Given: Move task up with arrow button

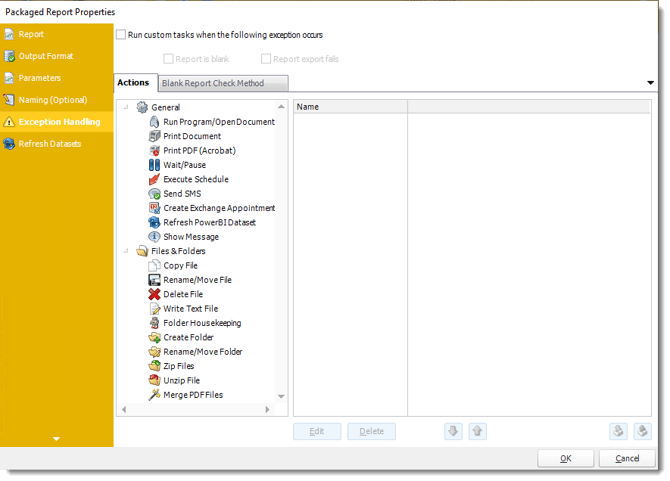Looking at the screenshot, I should click(478, 431).
